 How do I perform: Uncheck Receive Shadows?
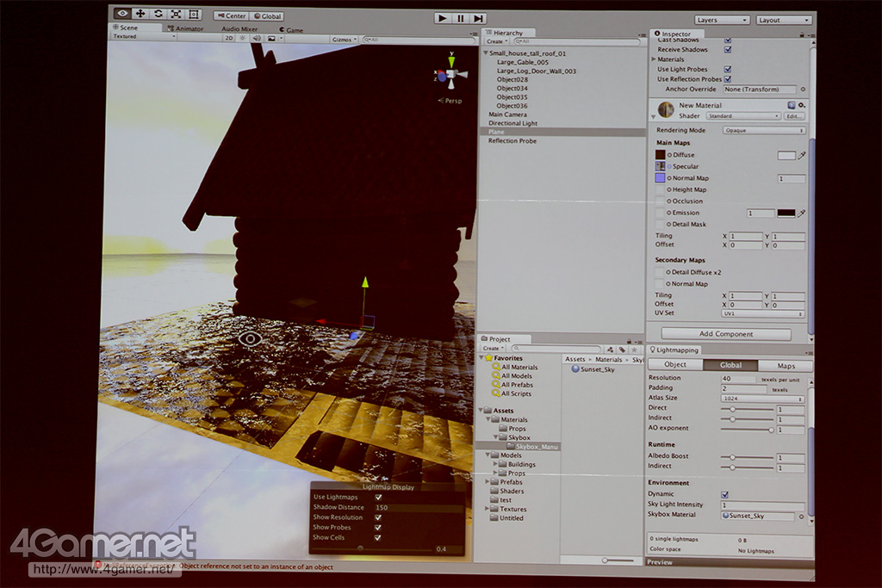coord(727,49)
